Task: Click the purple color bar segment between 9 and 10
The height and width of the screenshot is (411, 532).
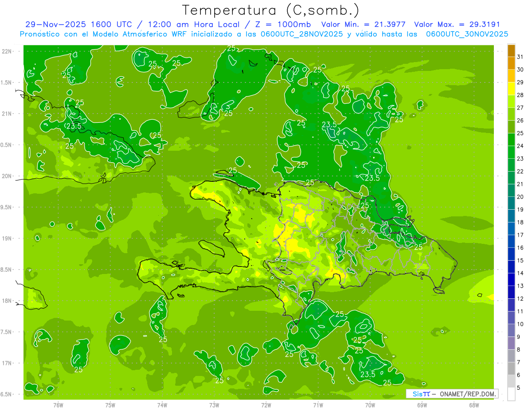Action: pyautogui.click(x=511, y=330)
